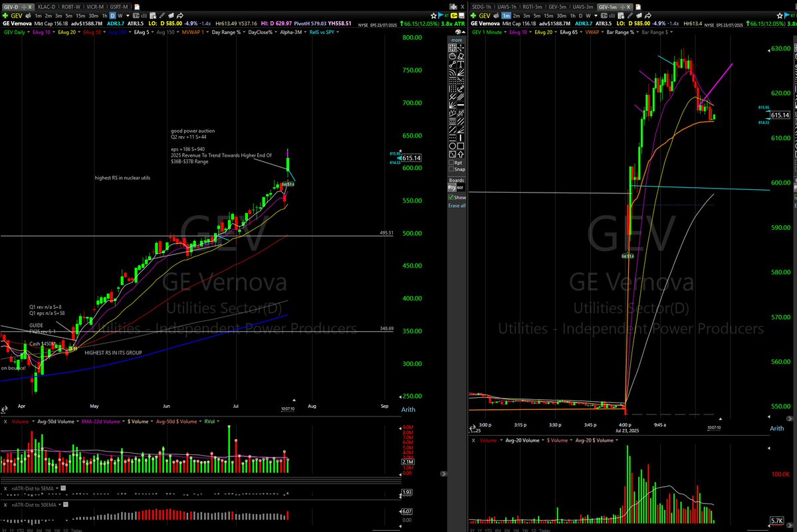797x532 pixels.
Task: Select the scr board button
Action: (461, 187)
